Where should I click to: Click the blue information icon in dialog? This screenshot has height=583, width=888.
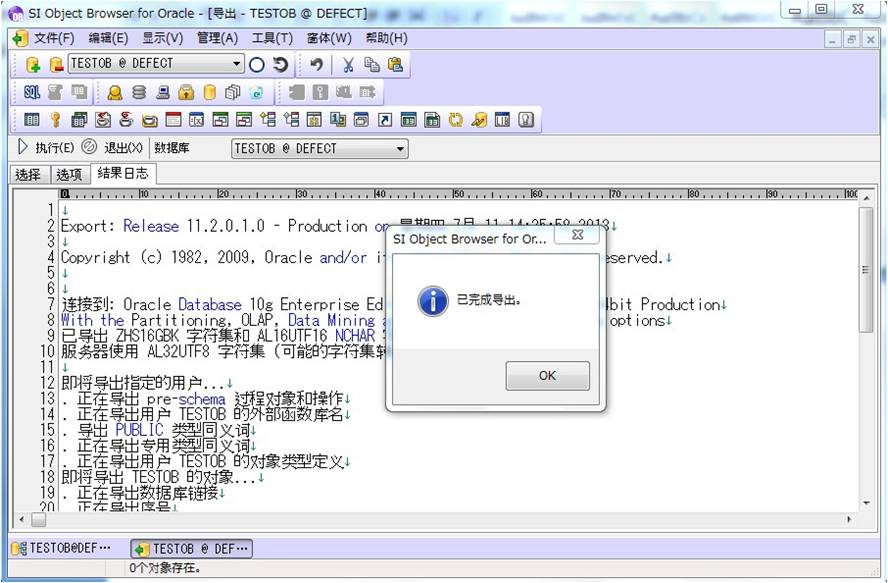point(433,300)
